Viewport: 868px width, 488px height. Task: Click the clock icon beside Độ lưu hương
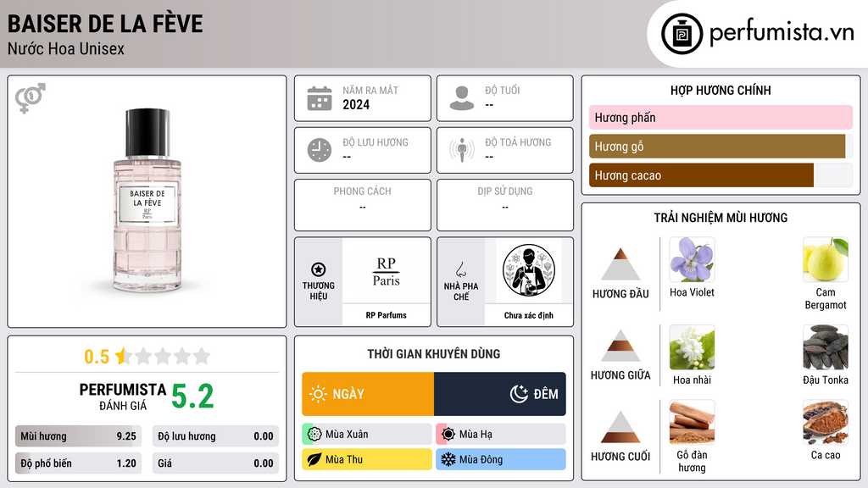coord(320,150)
